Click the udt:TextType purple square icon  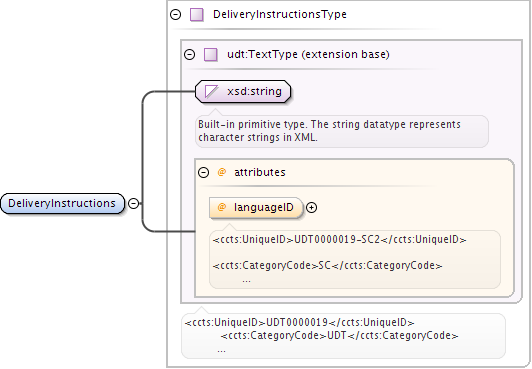pyautogui.click(x=211, y=54)
